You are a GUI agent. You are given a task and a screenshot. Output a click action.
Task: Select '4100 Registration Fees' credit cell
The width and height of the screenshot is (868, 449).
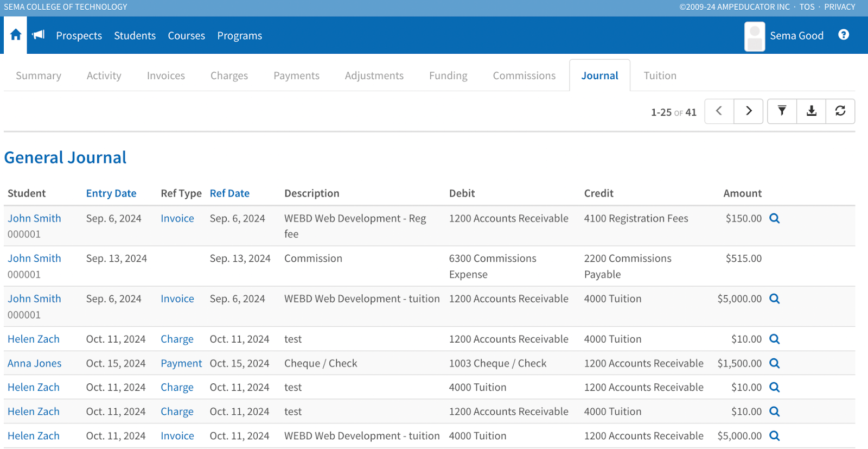coord(636,218)
